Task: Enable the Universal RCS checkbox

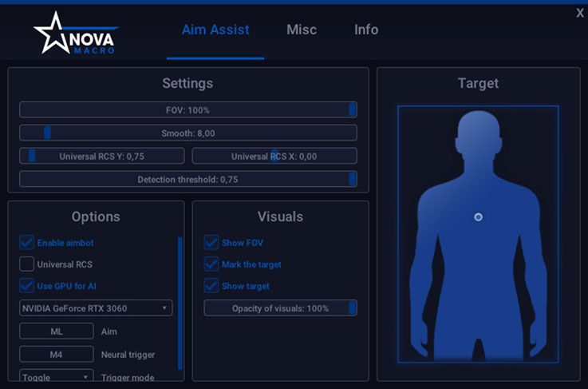Action: point(27,264)
